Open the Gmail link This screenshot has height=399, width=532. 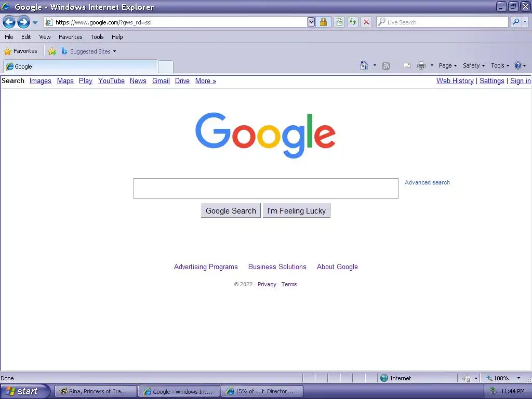pyautogui.click(x=161, y=81)
